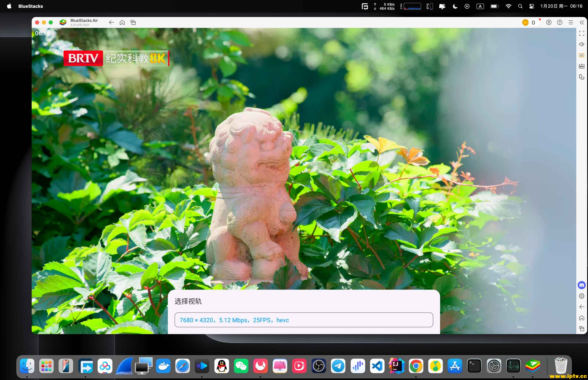Click the home icon in side toolbar
This screenshot has width=588, height=380.
pos(582,318)
